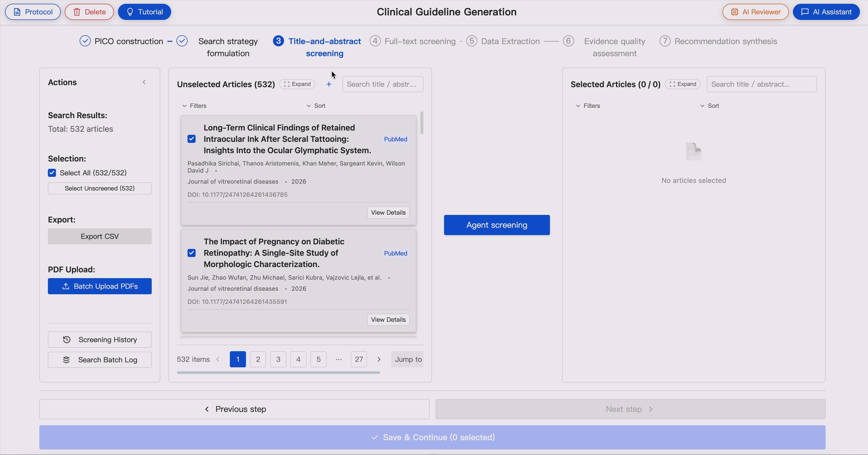Click the Delete trash button

coord(89,12)
